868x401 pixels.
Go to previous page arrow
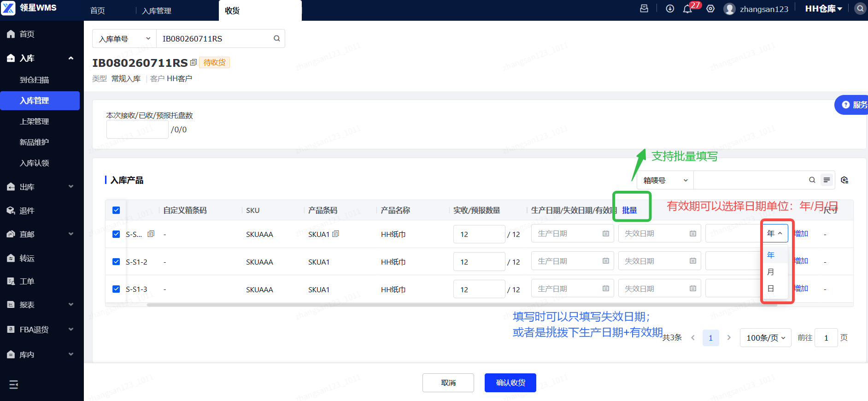(x=693, y=338)
